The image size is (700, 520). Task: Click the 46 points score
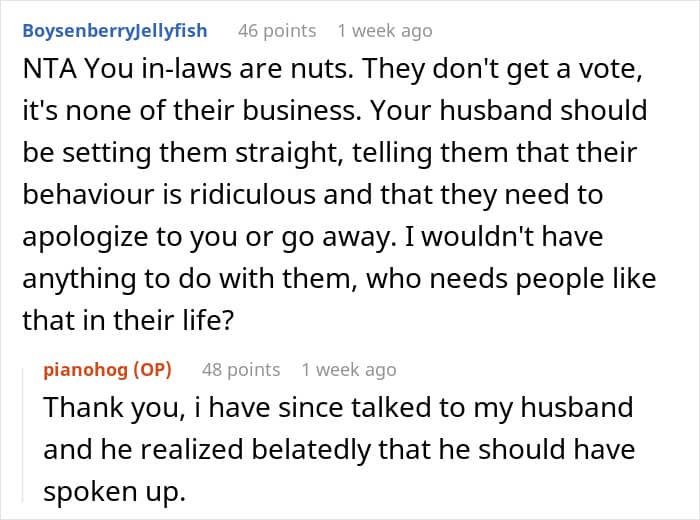point(277,31)
